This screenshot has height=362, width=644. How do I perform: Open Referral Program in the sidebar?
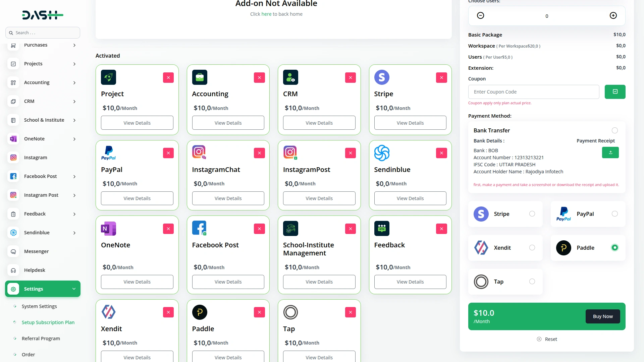coord(41,339)
